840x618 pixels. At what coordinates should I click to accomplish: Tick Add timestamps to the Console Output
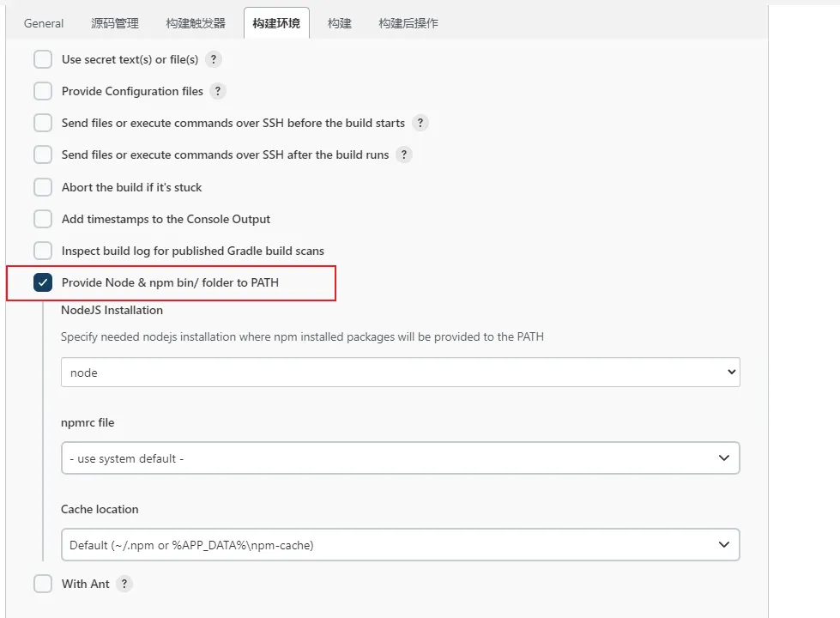pos(43,219)
